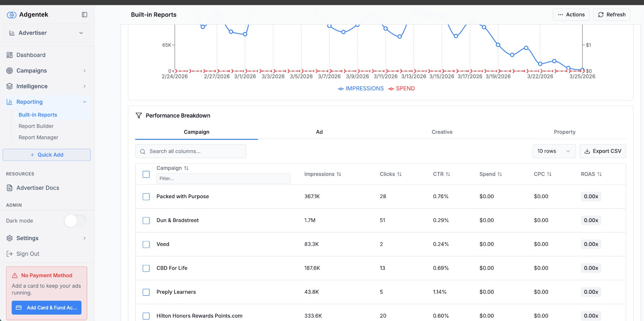This screenshot has width=644, height=321.
Task: Open Dashboard from the sidebar
Action: (x=31, y=55)
